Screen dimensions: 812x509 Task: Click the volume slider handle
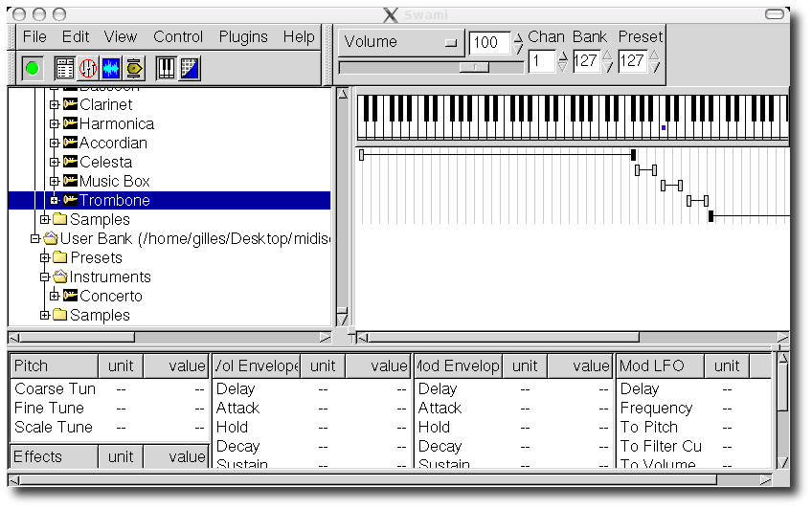(474, 67)
